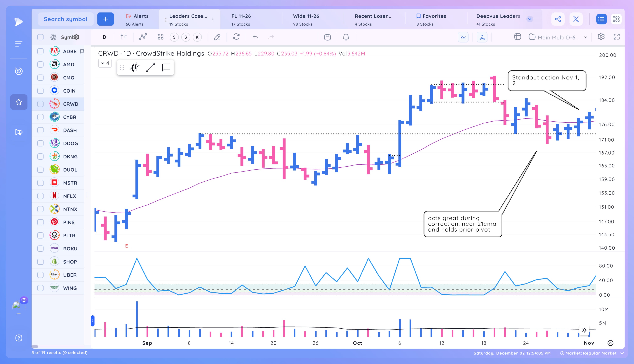Open the panel layout icon beside template
634x364 pixels.
(x=518, y=37)
